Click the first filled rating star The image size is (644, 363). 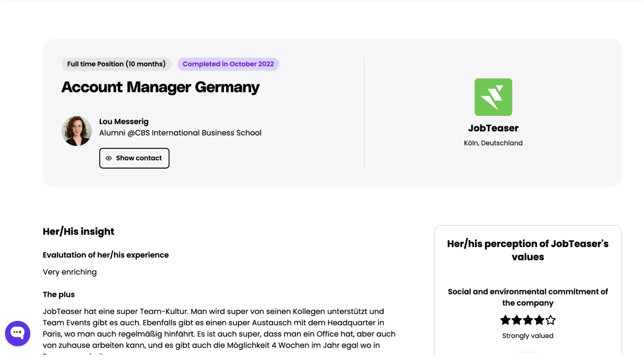coord(505,320)
